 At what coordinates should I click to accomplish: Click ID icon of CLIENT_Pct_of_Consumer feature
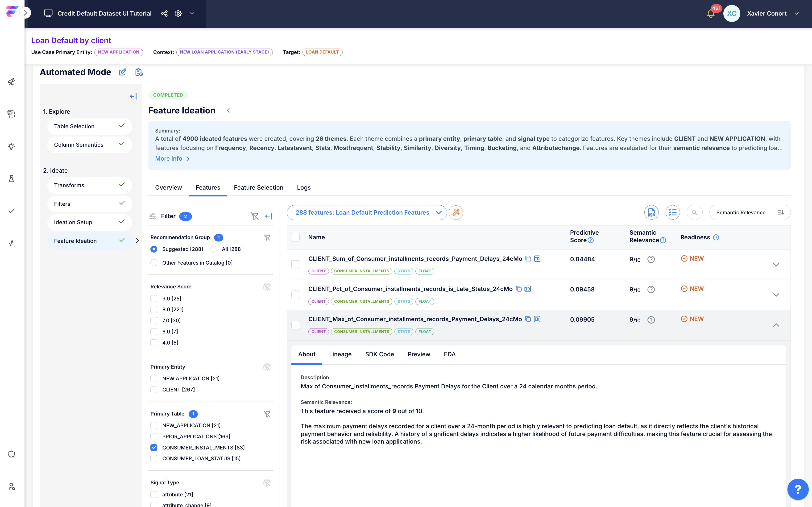click(527, 289)
